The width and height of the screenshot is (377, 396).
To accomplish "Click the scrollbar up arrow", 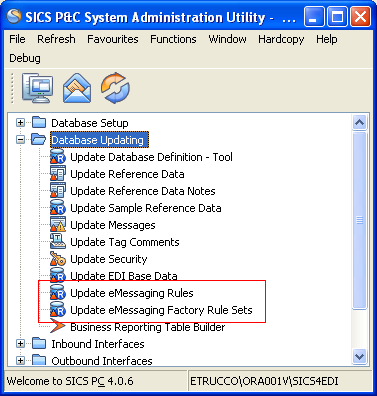I will point(359,122).
